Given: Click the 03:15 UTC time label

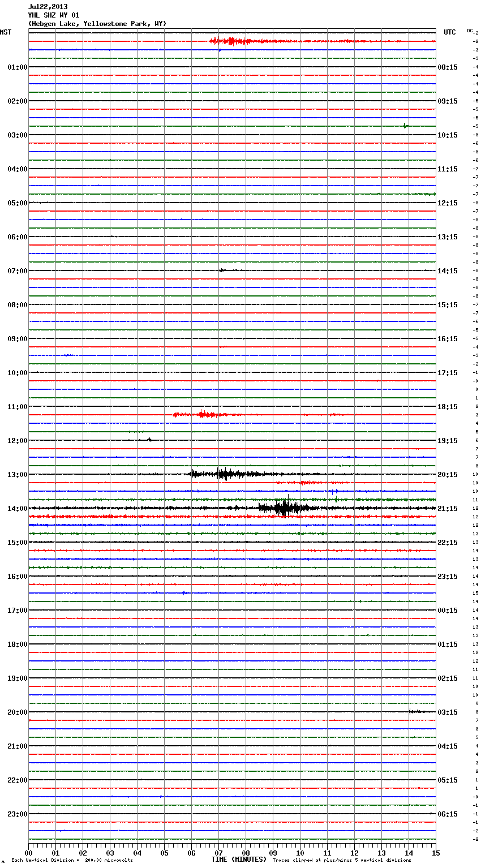Looking at the screenshot, I should pos(448,712).
